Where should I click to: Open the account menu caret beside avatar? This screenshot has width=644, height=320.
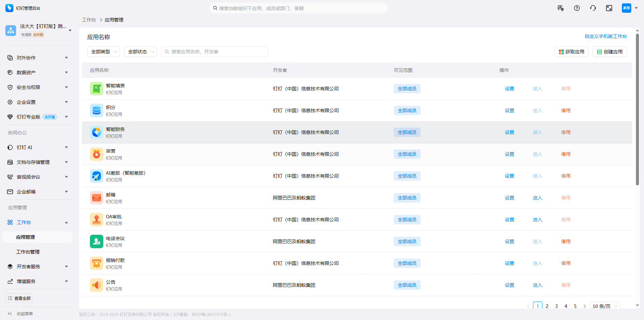[636, 8]
